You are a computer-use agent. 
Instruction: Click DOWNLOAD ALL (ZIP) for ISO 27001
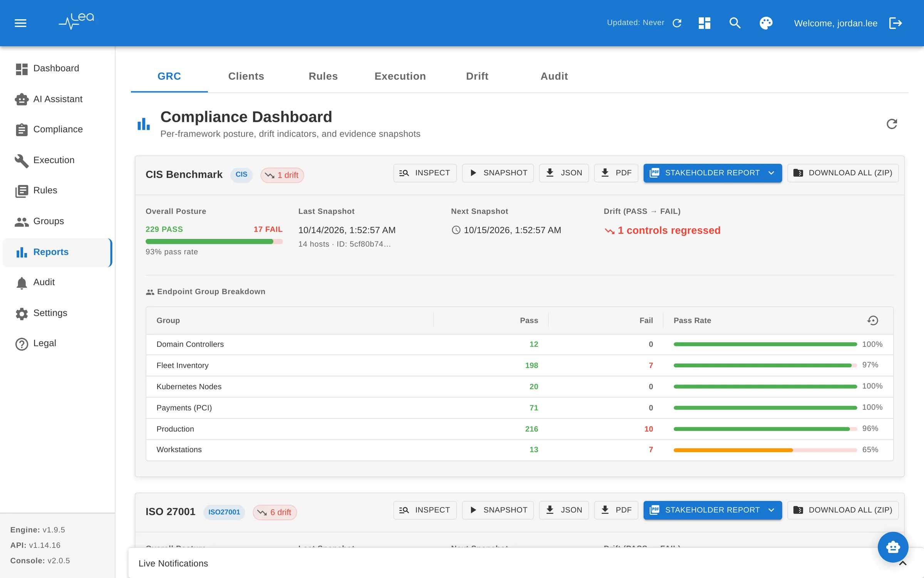click(x=843, y=510)
